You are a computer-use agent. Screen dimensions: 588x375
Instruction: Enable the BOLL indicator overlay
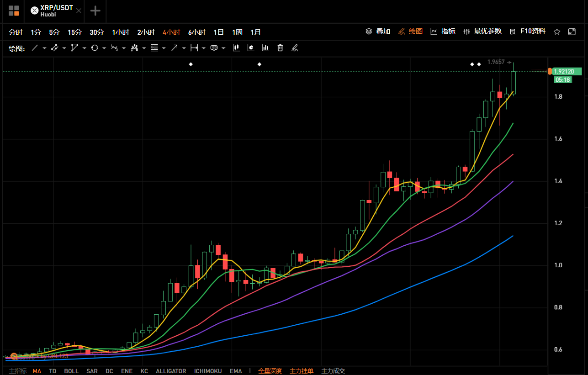tap(71, 371)
